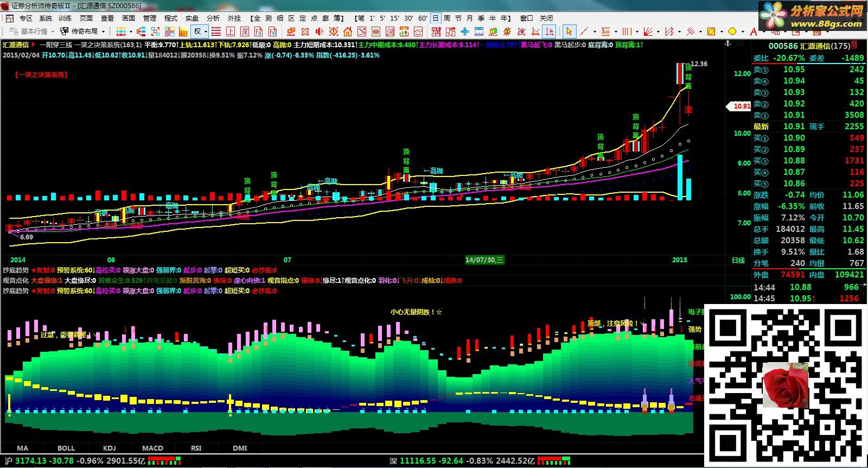Screen dimensions: 868x468
Task: Switch to the BOLL indicator tab
Action: click(x=66, y=448)
